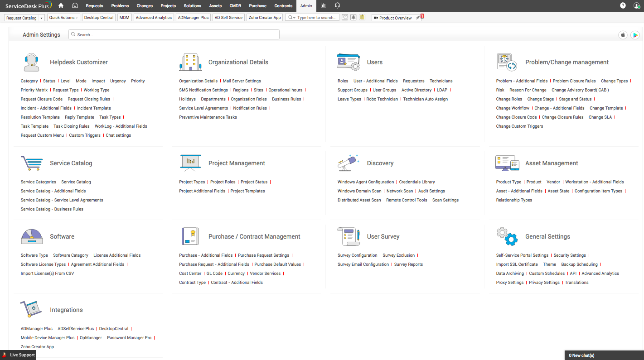Click the Apple App Store icon
Image resolution: width=644 pixels, height=360 pixels.
[x=623, y=35]
